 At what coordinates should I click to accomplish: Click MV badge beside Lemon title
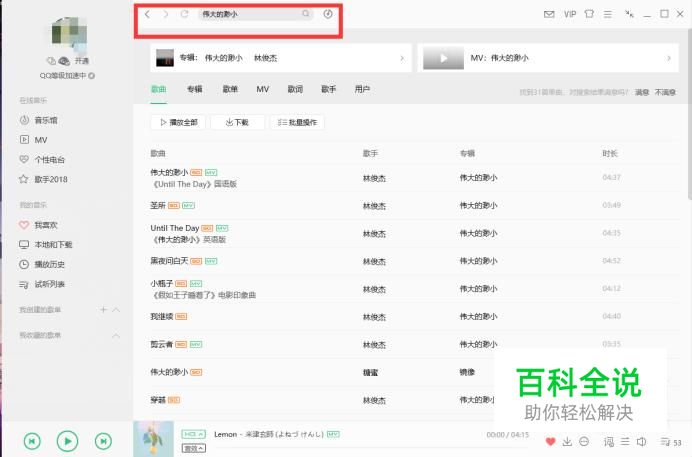click(333, 435)
